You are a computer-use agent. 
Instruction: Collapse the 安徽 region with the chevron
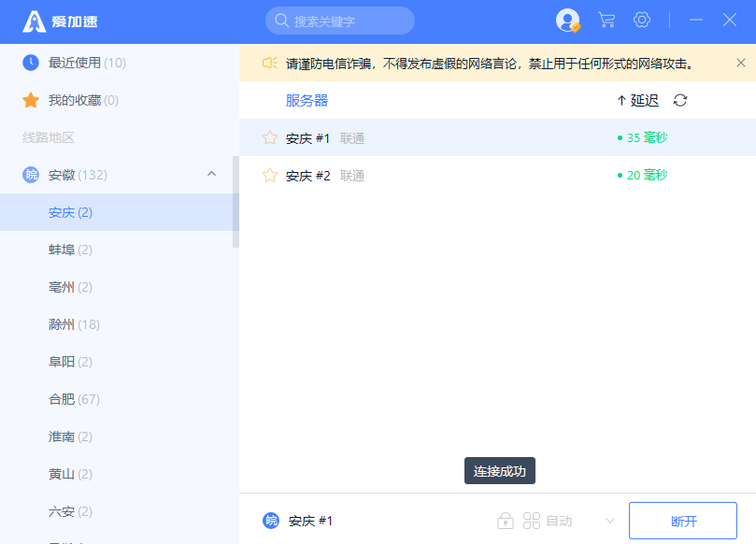(x=211, y=174)
